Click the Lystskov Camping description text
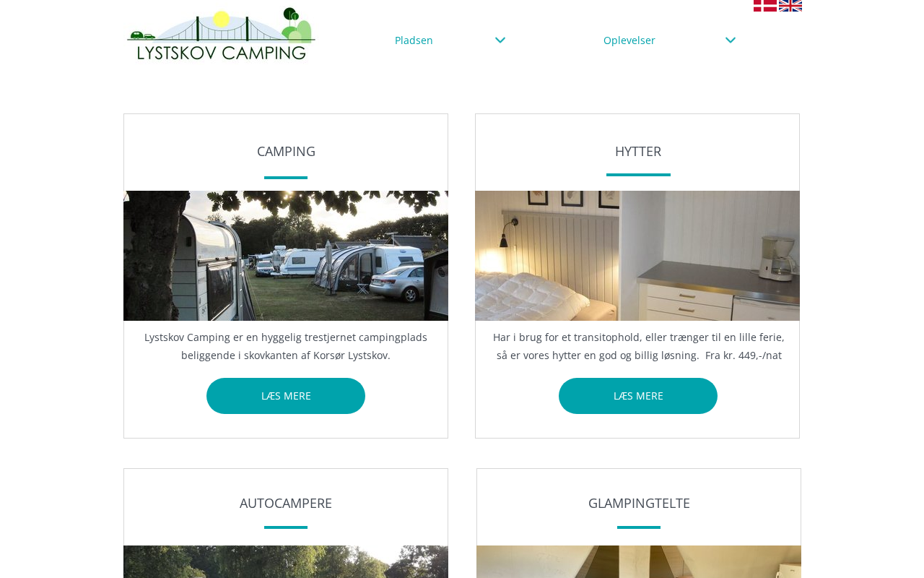924x578 pixels. point(286,346)
